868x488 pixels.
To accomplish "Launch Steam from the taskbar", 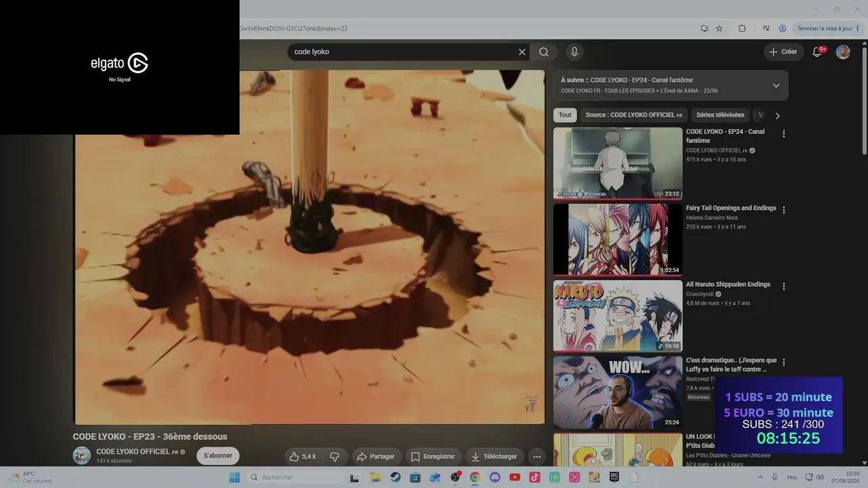I will tap(395, 477).
